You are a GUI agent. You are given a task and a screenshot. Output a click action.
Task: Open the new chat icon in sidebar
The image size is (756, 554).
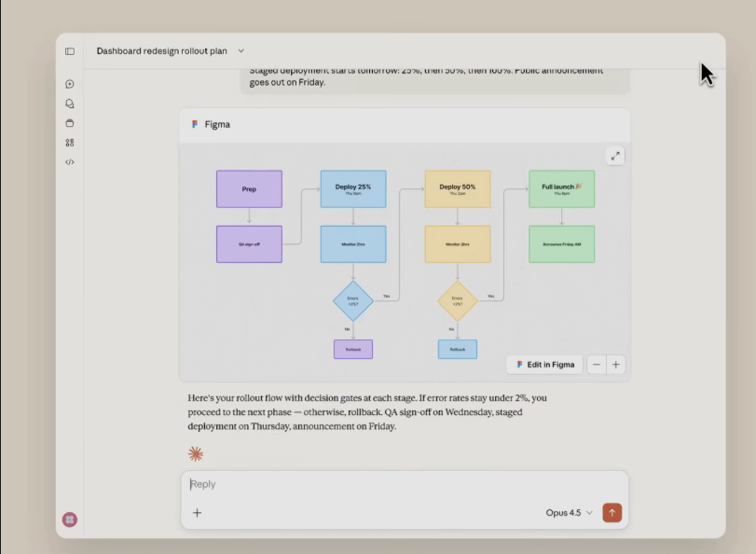[x=70, y=84]
